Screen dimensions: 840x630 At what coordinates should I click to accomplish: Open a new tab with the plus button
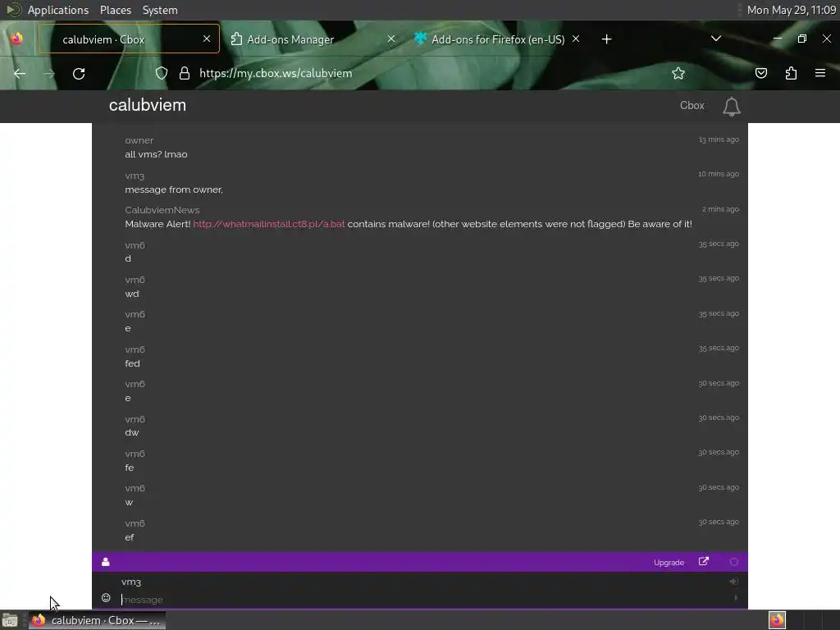point(606,39)
